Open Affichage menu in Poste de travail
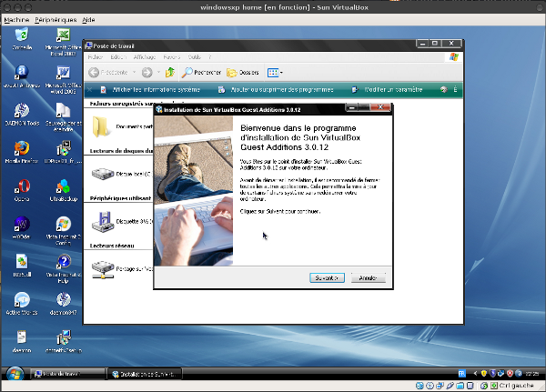This screenshot has height=392, width=546. pos(145,57)
